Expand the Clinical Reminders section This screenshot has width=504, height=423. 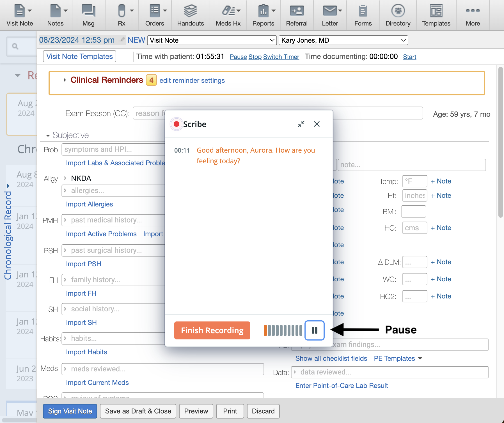pyautogui.click(x=65, y=80)
